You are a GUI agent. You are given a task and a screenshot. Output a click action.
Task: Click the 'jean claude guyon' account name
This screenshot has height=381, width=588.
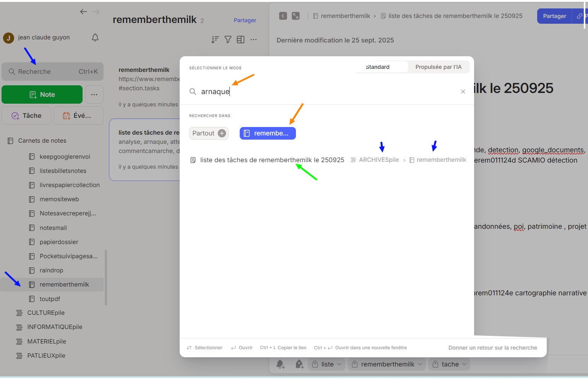click(x=44, y=37)
